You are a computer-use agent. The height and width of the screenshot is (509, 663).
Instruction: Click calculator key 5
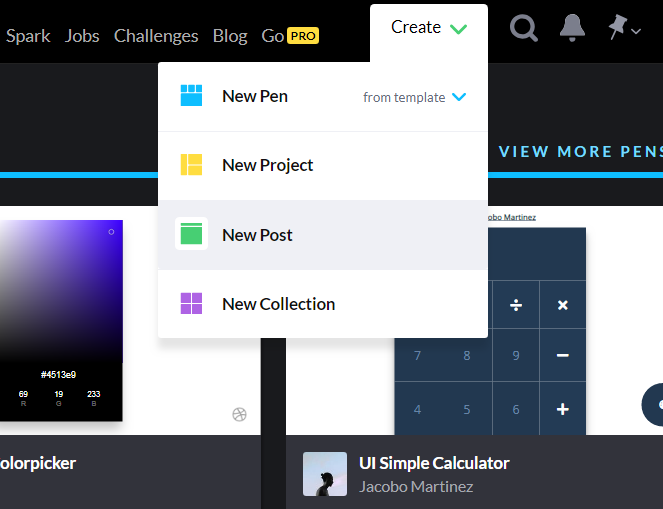click(467, 409)
